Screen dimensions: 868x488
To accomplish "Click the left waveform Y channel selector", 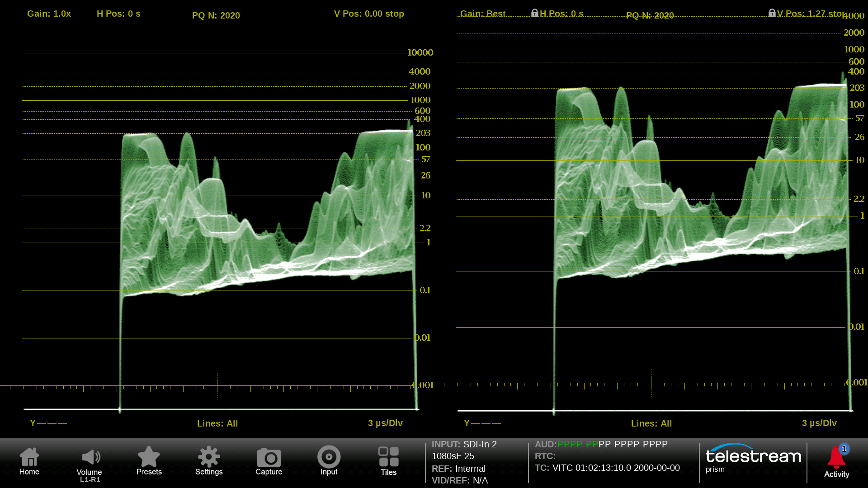I will [48, 423].
